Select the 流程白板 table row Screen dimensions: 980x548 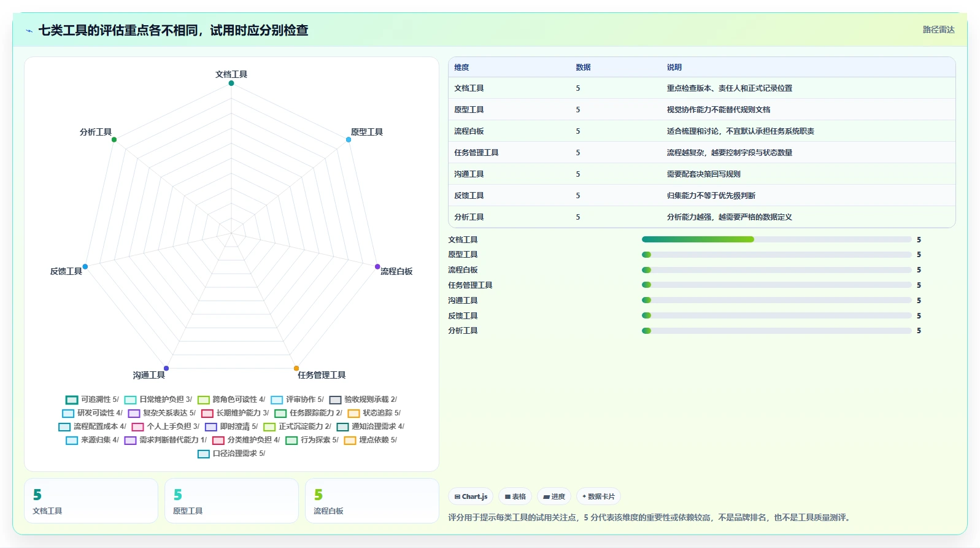[x=702, y=131]
